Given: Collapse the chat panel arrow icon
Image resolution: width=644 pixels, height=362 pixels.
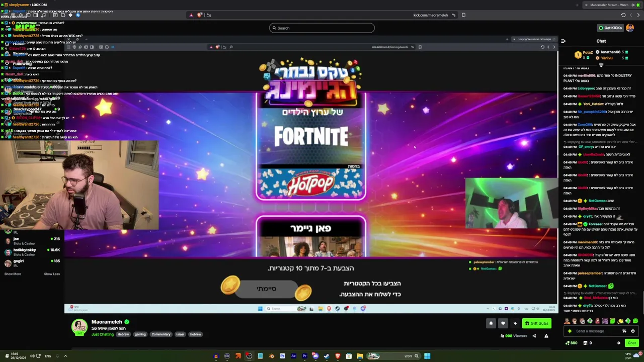Looking at the screenshot, I should [x=563, y=41].
